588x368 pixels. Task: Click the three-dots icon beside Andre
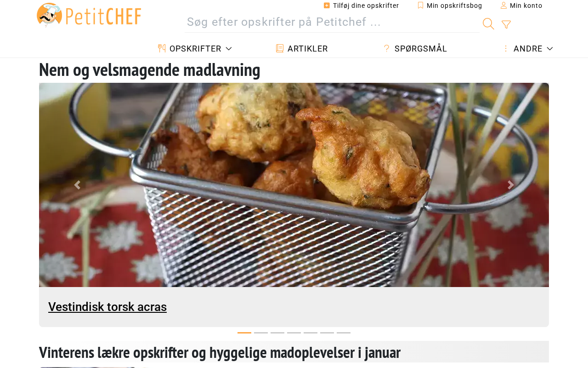tap(506, 49)
